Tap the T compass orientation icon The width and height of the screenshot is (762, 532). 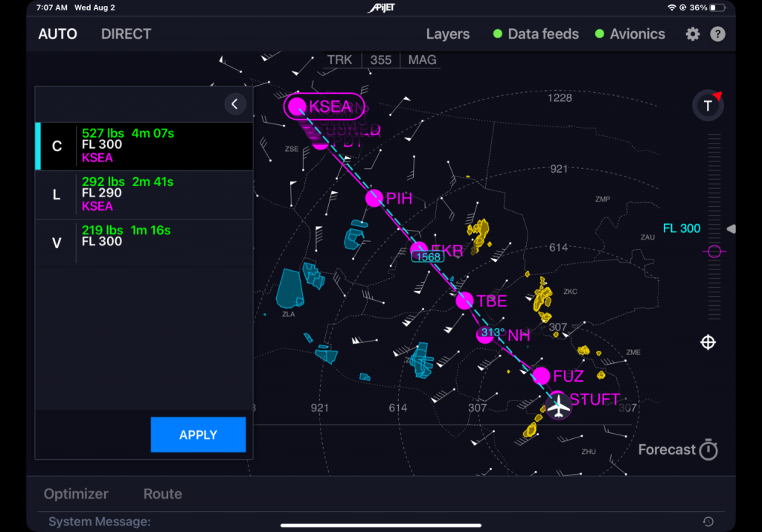coord(708,106)
